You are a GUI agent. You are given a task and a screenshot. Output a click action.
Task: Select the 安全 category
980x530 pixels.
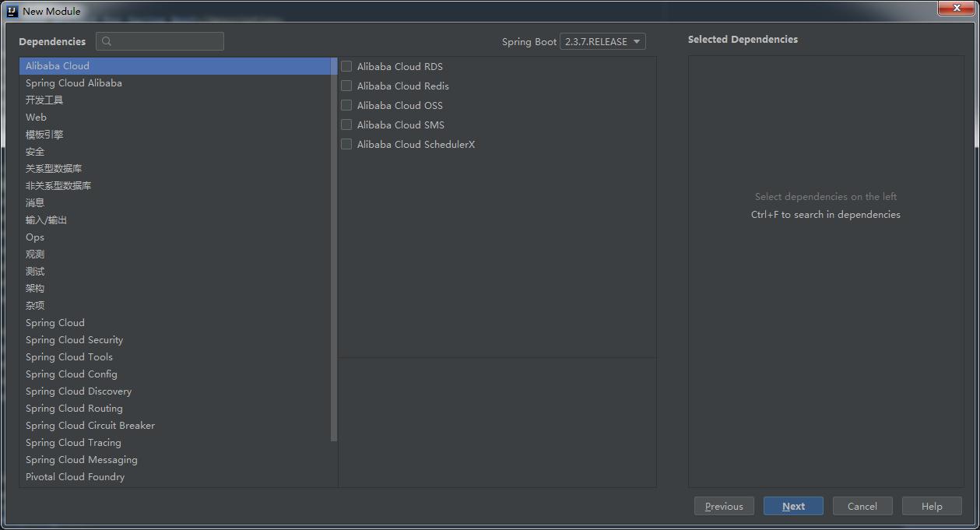click(175, 152)
